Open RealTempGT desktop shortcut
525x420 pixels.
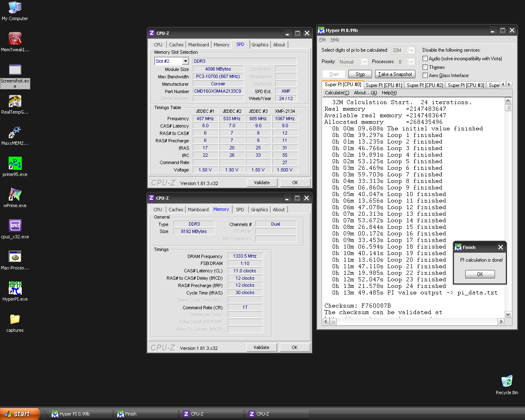pos(15,105)
